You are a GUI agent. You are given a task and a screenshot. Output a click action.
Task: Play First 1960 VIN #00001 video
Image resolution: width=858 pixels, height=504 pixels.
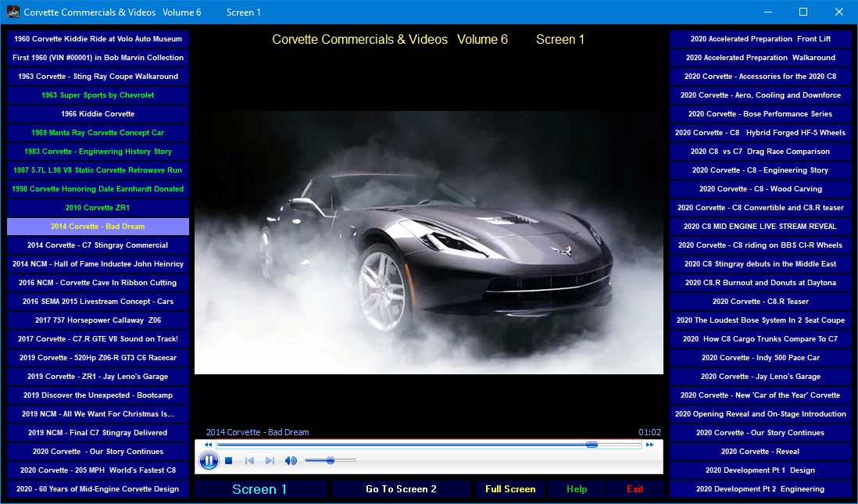pos(98,58)
